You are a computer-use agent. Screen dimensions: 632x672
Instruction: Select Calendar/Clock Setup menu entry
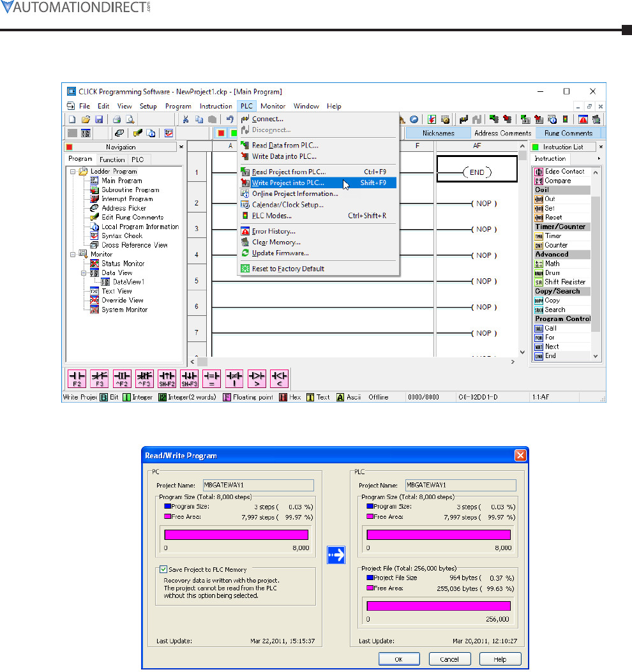point(318,205)
